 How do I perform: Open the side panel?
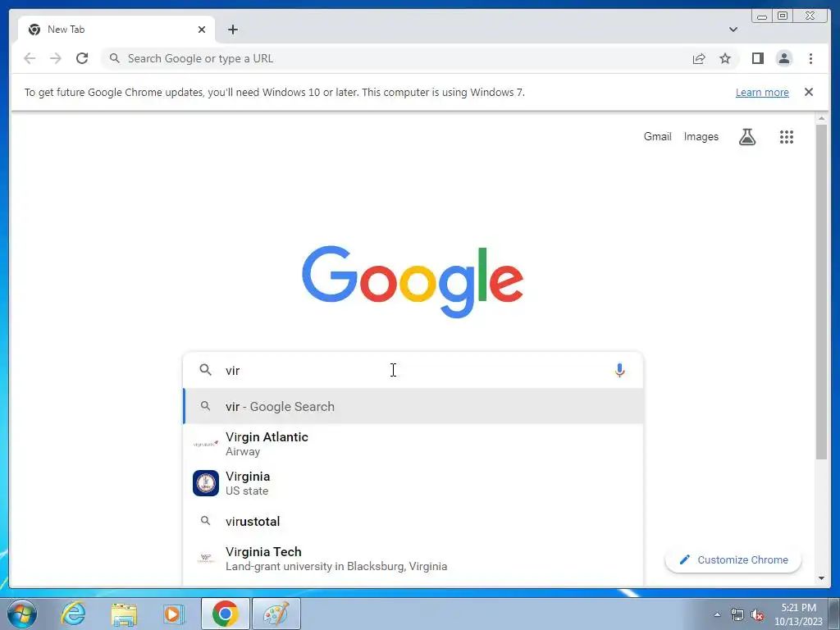[757, 58]
